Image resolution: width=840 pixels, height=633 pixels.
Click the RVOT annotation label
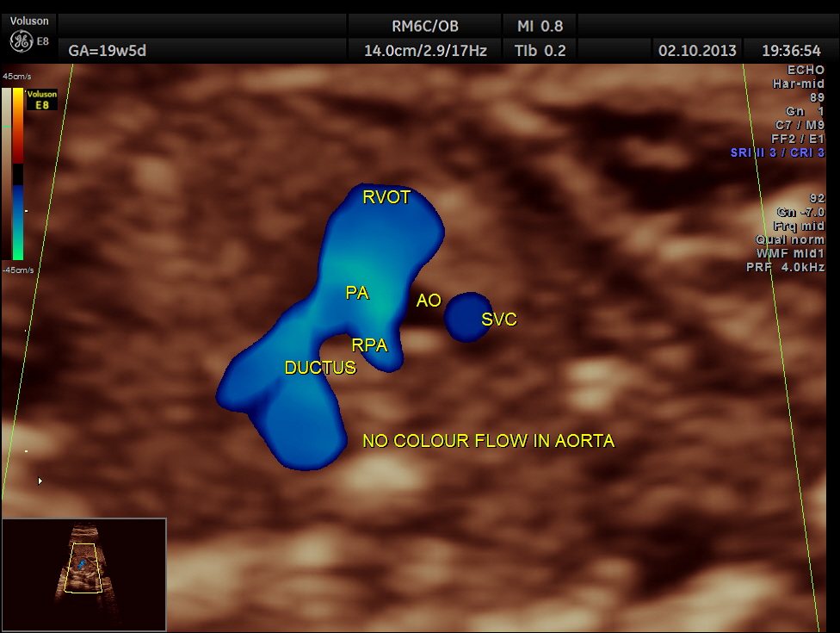pos(386,197)
